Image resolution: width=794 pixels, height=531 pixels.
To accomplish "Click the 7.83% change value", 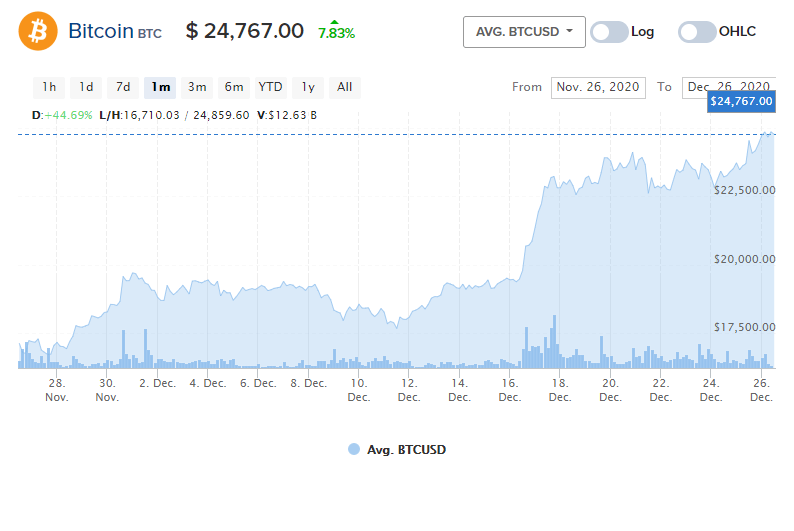I will tap(336, 33).
